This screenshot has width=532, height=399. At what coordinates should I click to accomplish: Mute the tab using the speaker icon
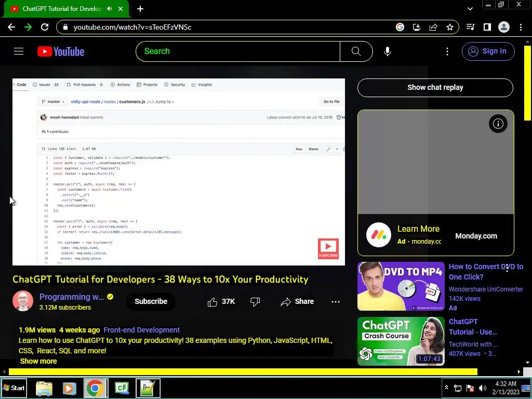(109, 9)
